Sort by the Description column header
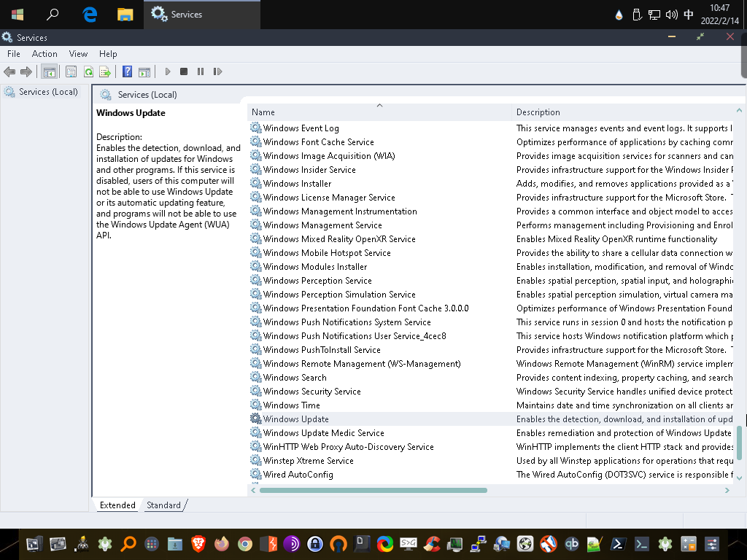This screenshot has width=747, height=560. coord(623,112)
